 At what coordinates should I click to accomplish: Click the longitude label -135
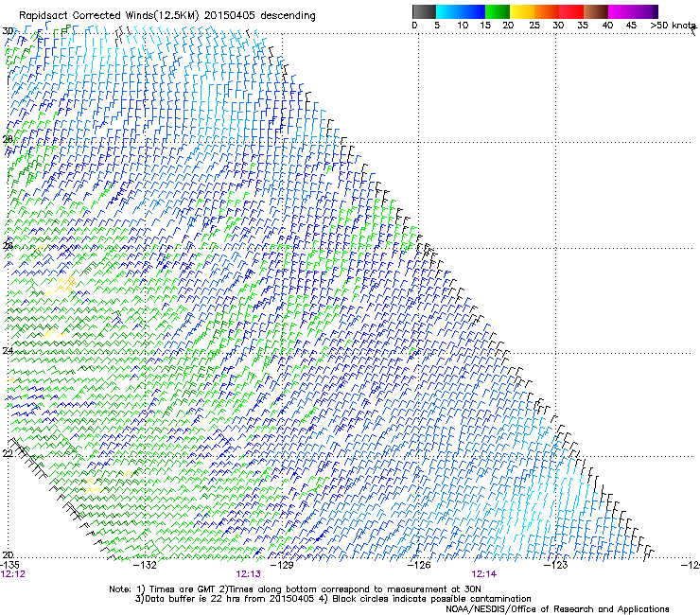click(x=9, y=565)
